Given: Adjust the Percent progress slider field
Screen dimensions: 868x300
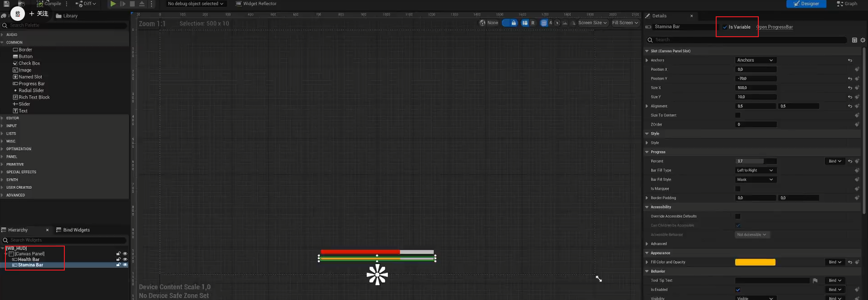Looking at the screenshot, I should coord(756,161).
